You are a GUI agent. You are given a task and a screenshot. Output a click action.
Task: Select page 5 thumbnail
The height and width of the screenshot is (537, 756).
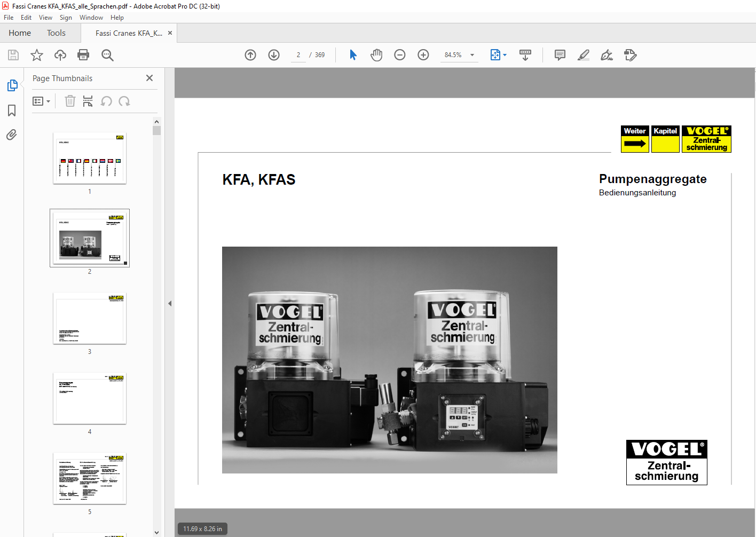[x=90, y=478]
